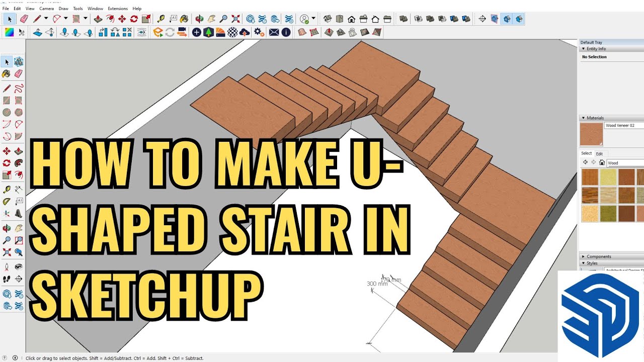Open the Line tool dropdown arrow
Screen dimensions: 644x362
46,19
